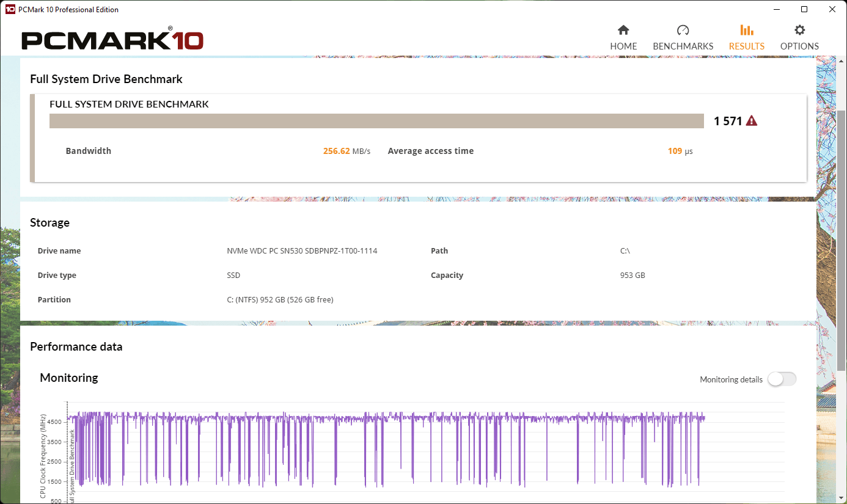Open the Benchmarks gauge icon
Image resolution: width=847 pixels, height=504 pixels.
683,30
